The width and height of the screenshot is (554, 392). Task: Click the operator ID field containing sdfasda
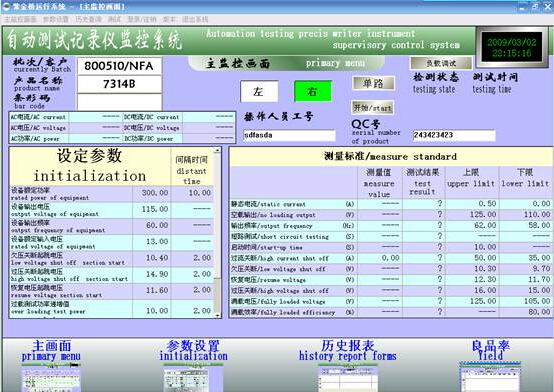(289, 135)
